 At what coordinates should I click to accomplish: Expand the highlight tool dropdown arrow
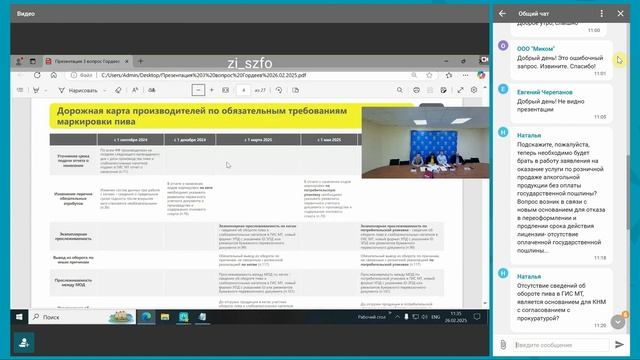click(x=46, y=91)
